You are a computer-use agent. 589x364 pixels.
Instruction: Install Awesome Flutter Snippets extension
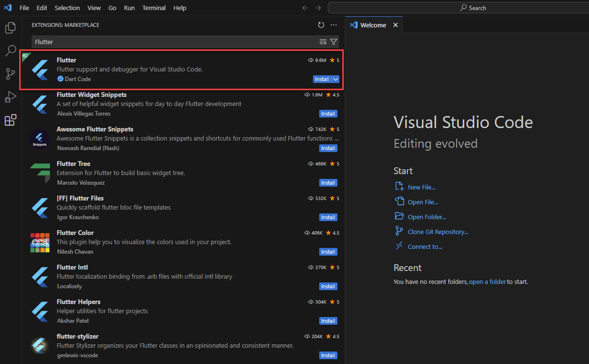(328, 148)
